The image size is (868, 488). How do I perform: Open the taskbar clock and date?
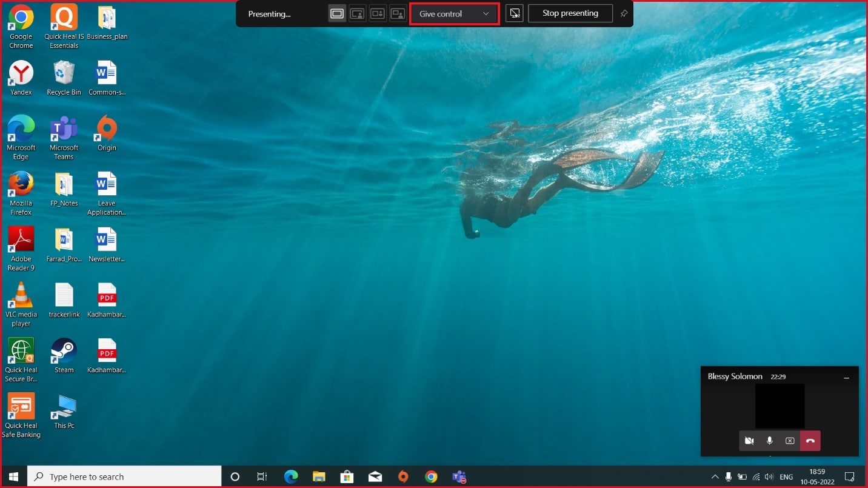click(817, 477)
